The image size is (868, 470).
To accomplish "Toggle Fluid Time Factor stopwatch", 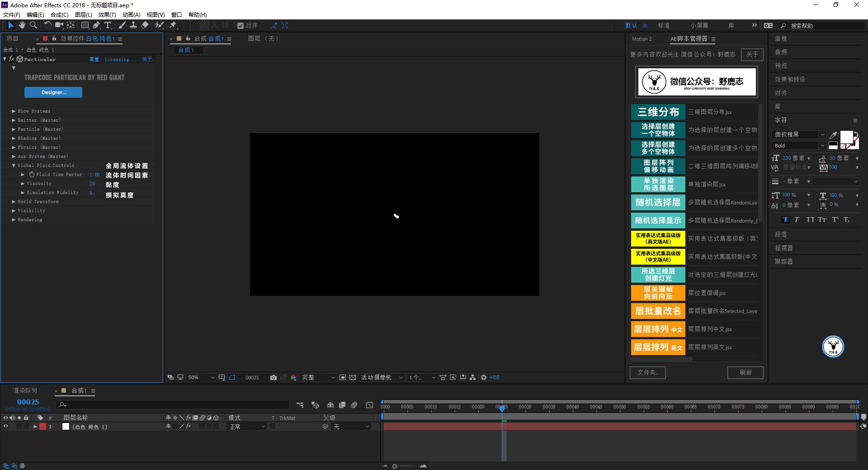I will pos(32,175).
